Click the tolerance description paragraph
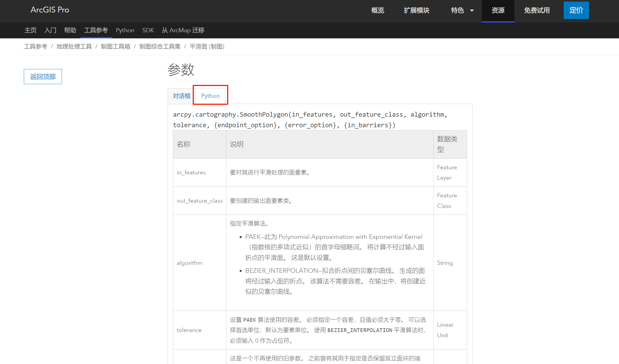 pyautogui.click(x=328, y=330)
